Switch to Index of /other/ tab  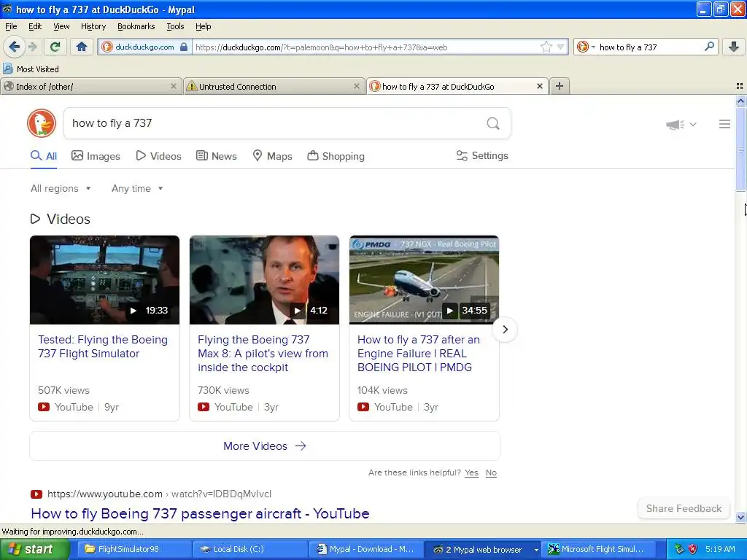pos(90,86)
